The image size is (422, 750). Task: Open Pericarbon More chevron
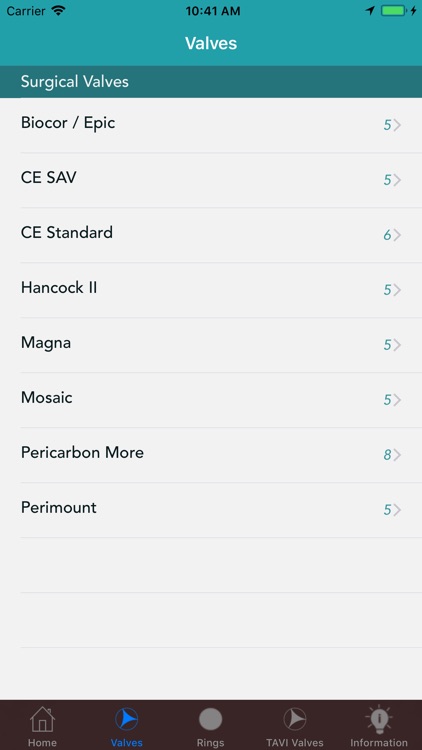[397, 455]
